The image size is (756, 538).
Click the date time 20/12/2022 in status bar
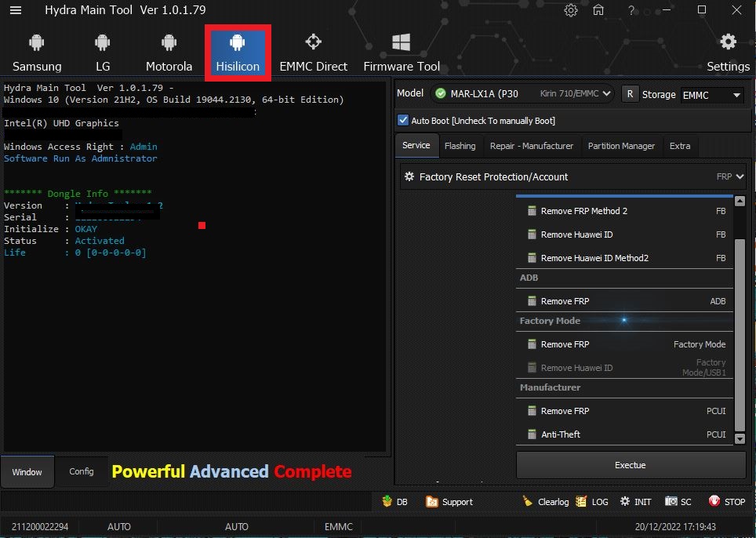pos(675,526)
